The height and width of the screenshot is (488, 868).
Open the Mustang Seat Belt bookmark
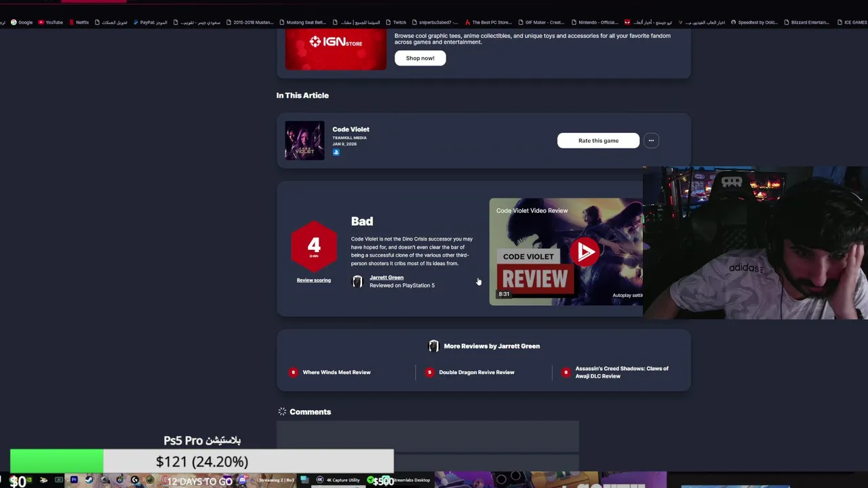pos(302,22)
